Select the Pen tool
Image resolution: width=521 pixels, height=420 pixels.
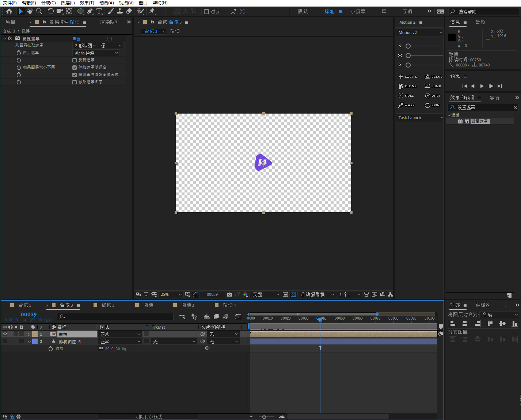90,11
